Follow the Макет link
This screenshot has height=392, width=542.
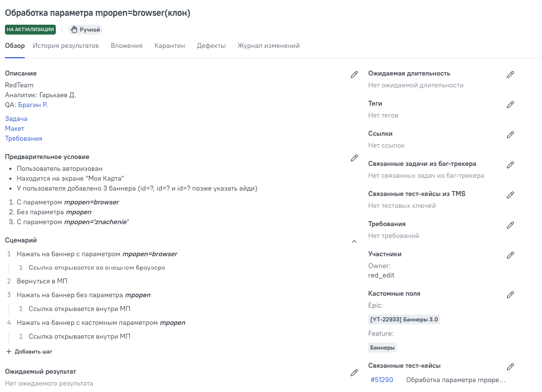[x=14, y=128]
